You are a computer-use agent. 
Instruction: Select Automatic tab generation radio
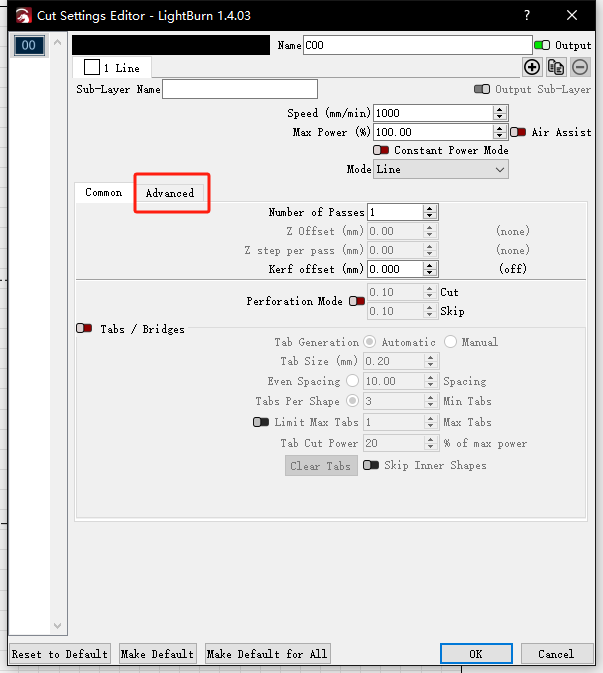[x=370, y=342]
